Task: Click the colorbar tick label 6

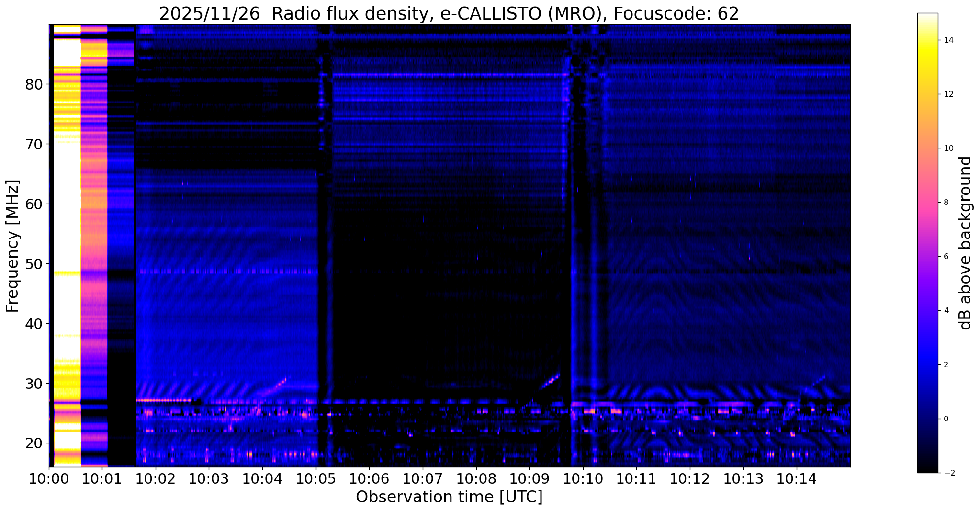Action: (x=946, y=257)
